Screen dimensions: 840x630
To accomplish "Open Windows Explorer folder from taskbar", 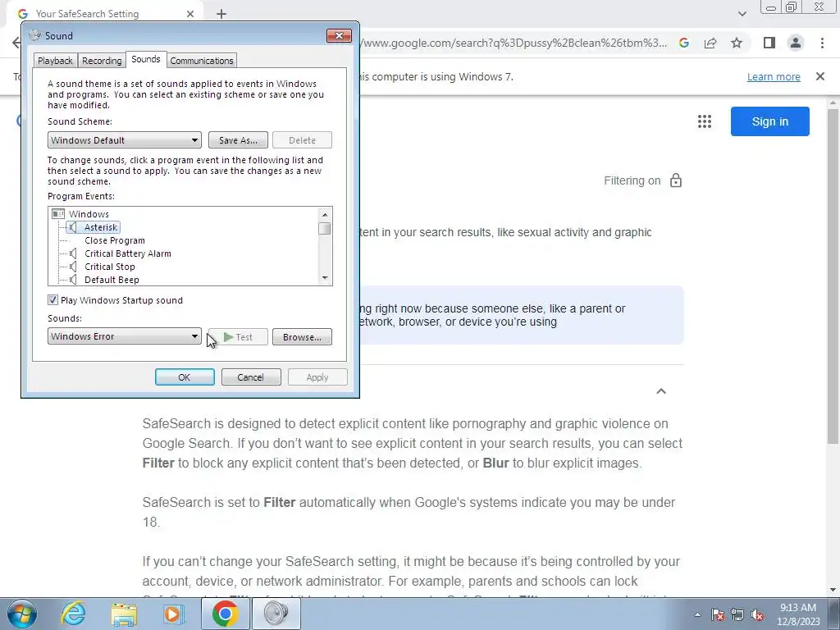I will point(124,614).
